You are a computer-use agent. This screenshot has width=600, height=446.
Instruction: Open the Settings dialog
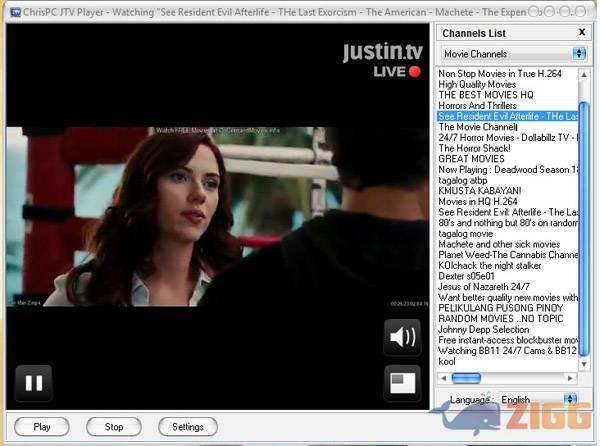[x=188, y=426]
